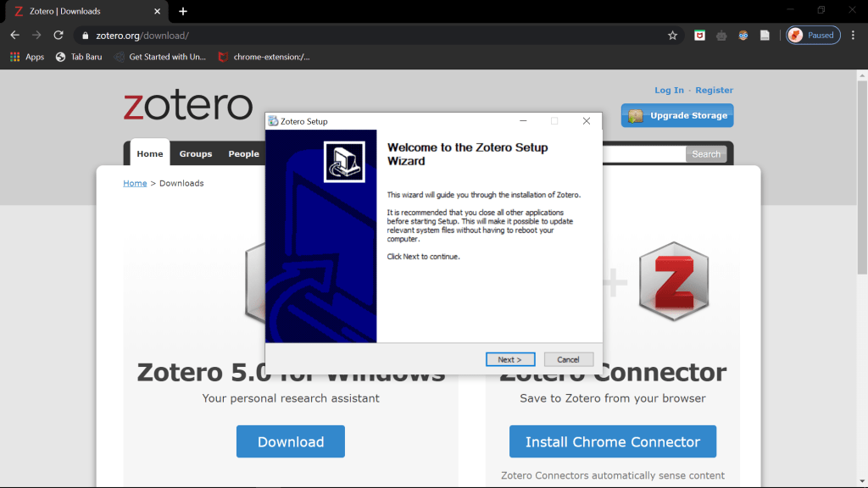Open the People tab

[243, 154]
